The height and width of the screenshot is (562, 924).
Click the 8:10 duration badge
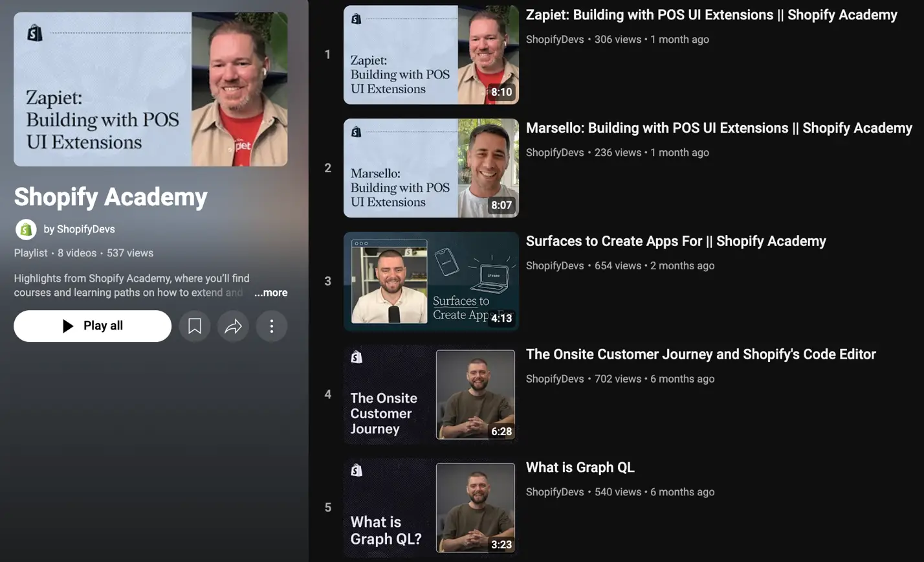point(501,92)
